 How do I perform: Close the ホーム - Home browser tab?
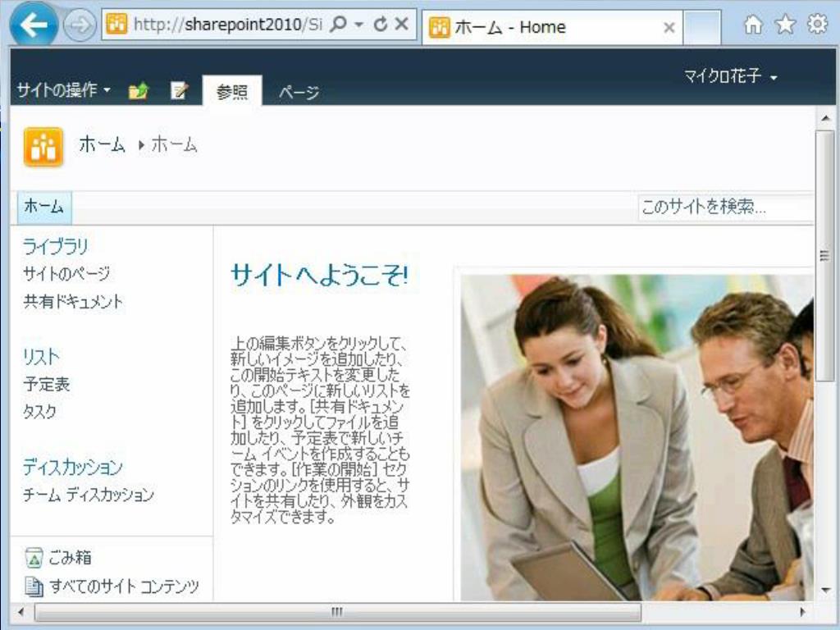pos(669,27)
